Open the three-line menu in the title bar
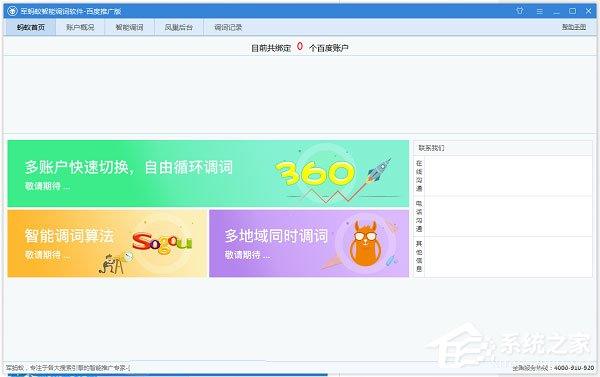This screenshot has height=377, width=600. point(540,11)
